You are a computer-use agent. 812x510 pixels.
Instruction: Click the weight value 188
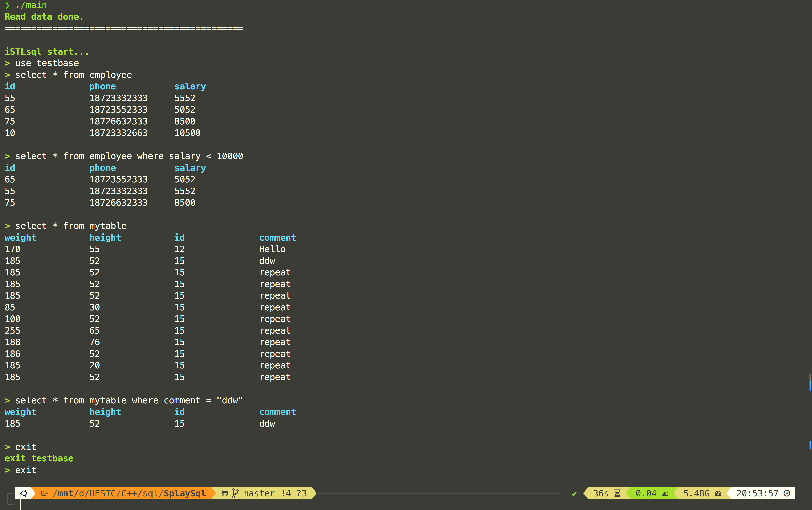(x=12, y=342)
